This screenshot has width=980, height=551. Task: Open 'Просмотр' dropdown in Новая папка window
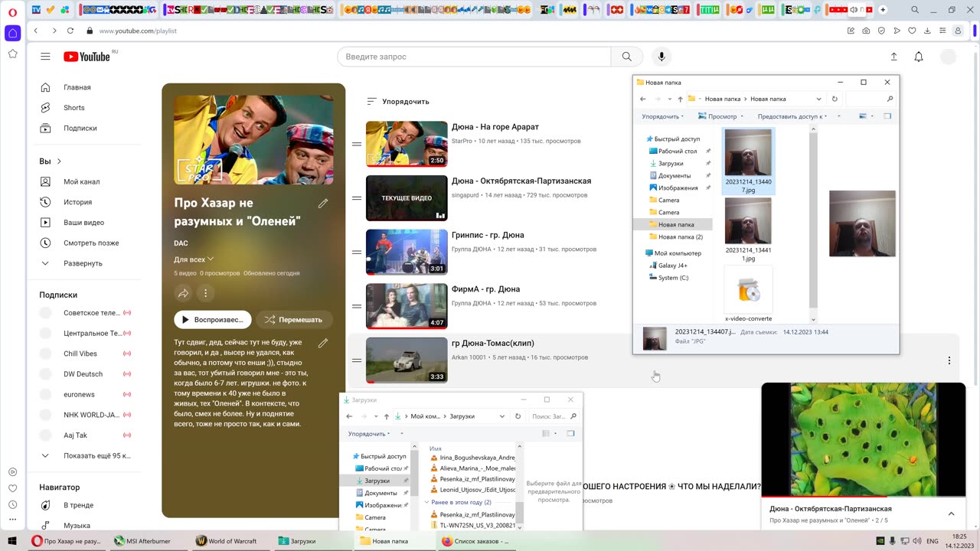click(722, 116)
